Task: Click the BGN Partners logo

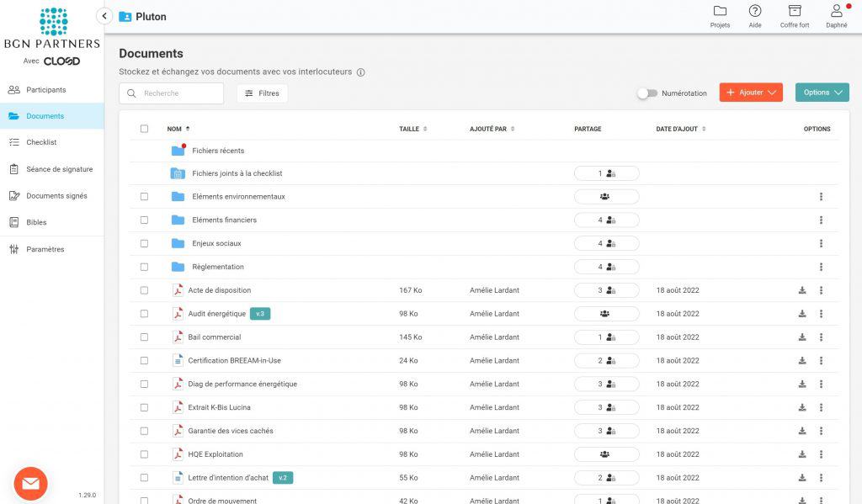Action: 52,29
